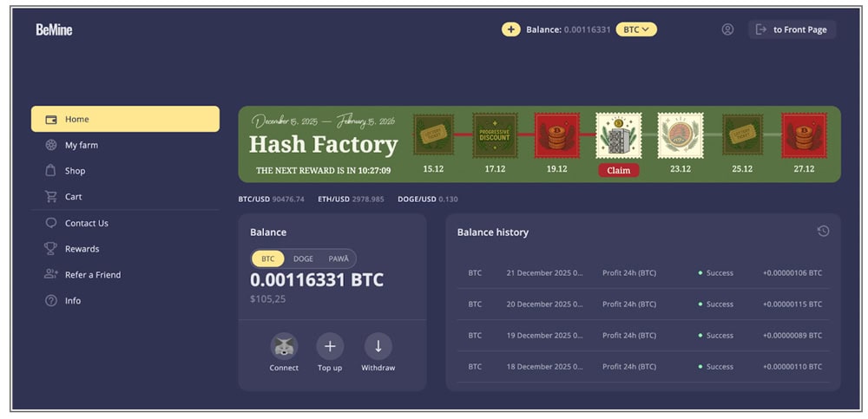This screenshot has width=868, height=419.
Task: Click the Withdraw down-arrow icon
Action: (x=378, y=346)
